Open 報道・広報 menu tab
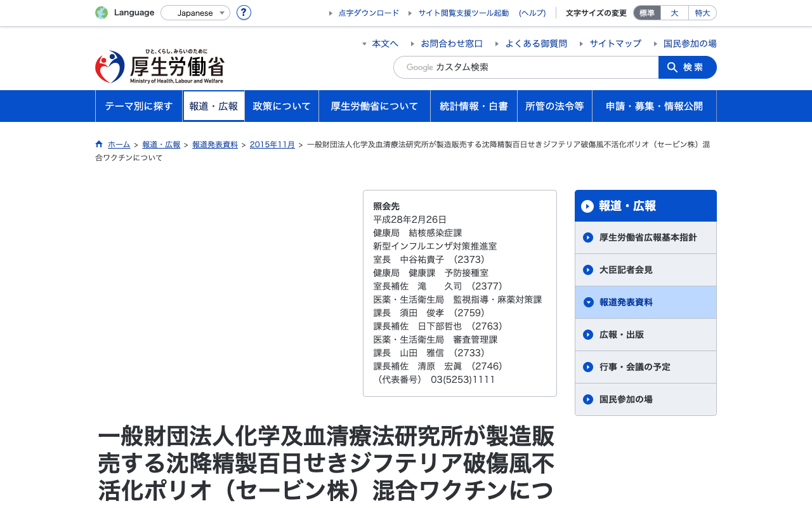Screen dimensions: 812x508 (214, 106)
